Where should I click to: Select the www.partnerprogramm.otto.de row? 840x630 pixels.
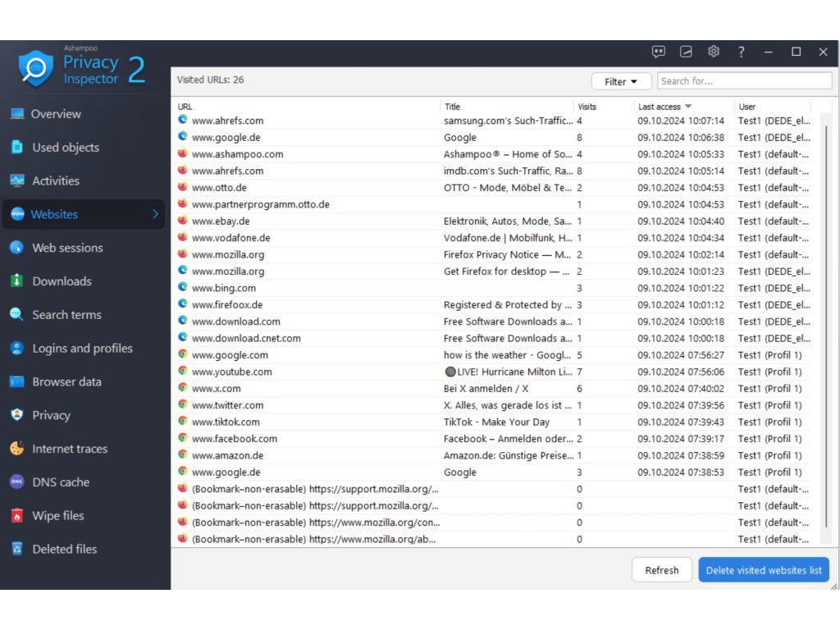495,204
